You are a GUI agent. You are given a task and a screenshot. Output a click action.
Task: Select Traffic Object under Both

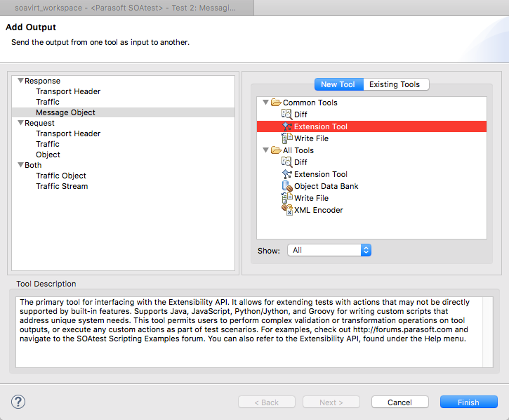click(61, 176)
